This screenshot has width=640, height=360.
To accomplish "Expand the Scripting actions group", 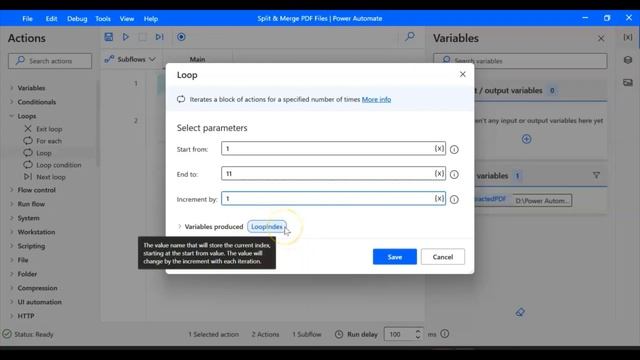I will click(11, 246).
